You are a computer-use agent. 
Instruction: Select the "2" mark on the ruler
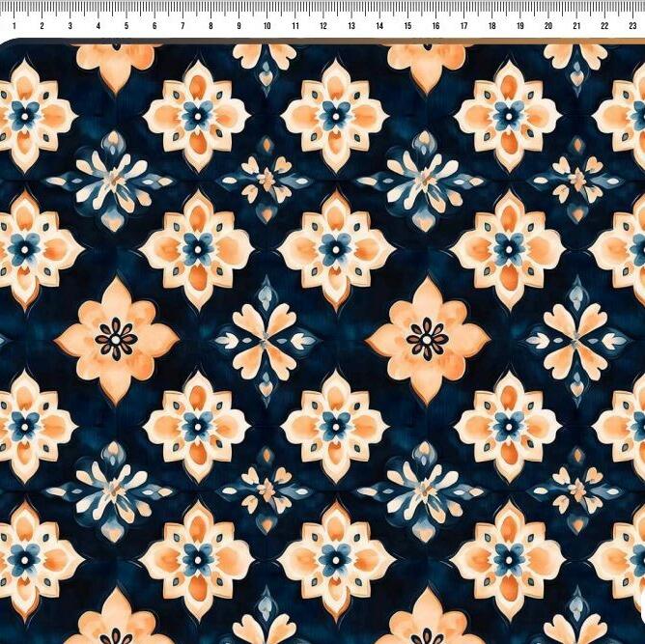(x=42, y=26)
